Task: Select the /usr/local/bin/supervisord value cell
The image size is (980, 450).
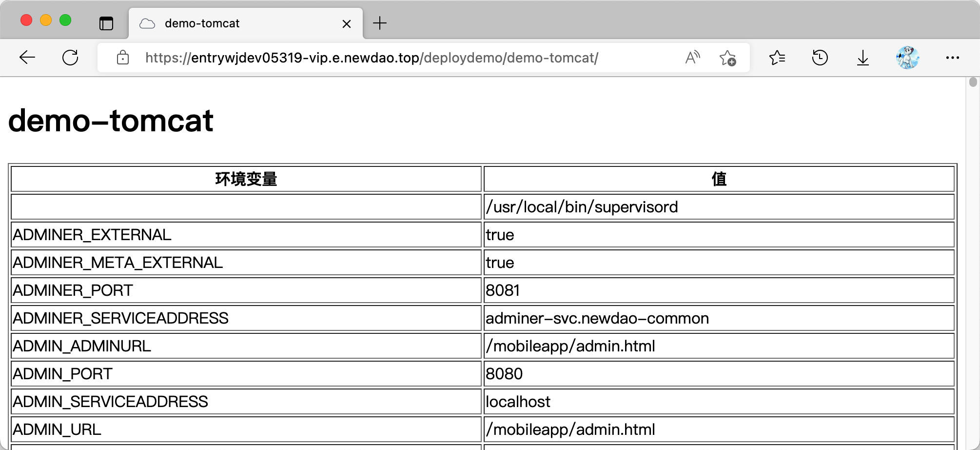Action: click(719, 207)
